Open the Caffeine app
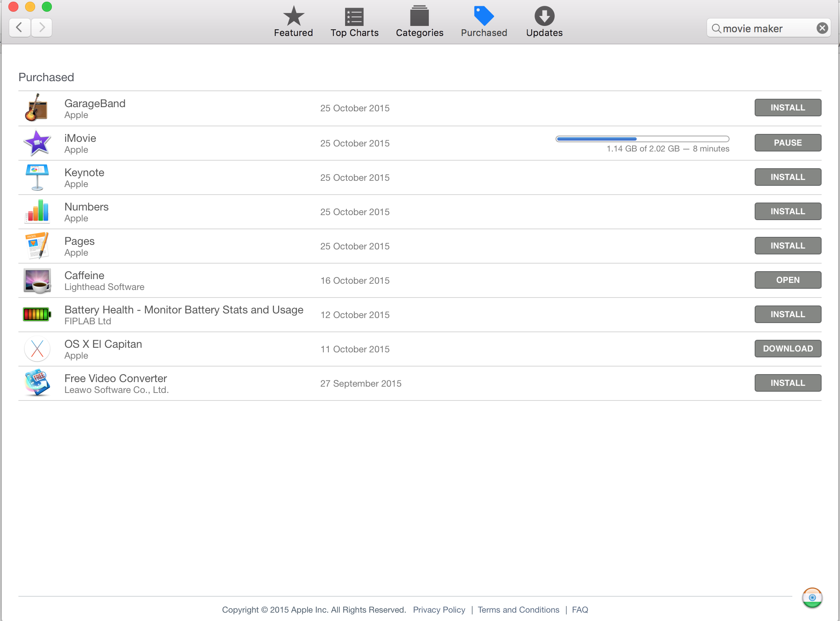840x621 pixels. [787, 280]
